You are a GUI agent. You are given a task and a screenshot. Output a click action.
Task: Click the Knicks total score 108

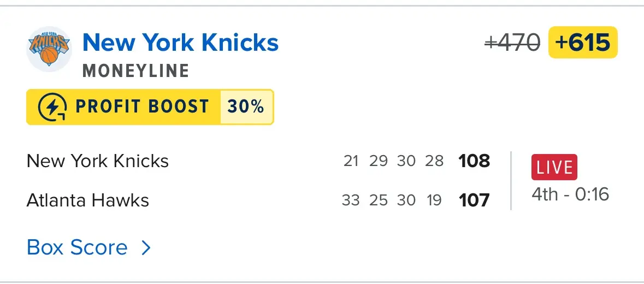point(474,161)
